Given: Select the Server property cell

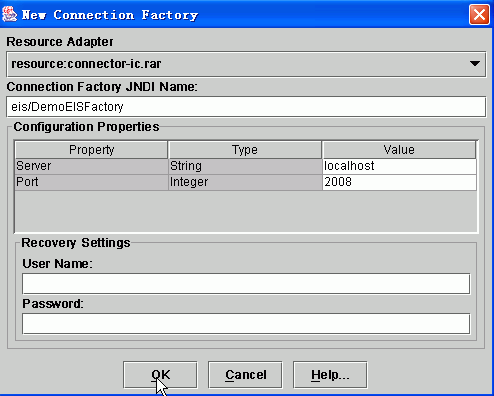Looking at the screenshot, I should tap(92, 166).
